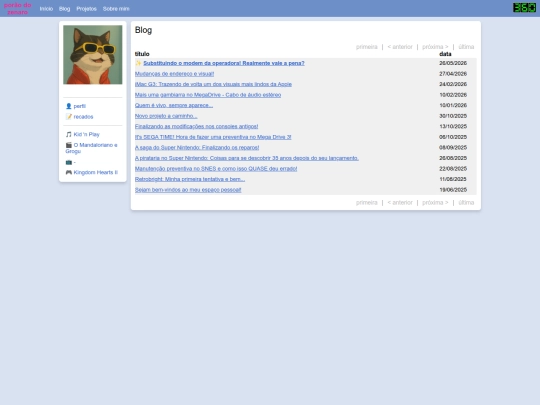Open the Retrobright first attempt post
Viewport: 540px width, 405px height.
point(190,179)
